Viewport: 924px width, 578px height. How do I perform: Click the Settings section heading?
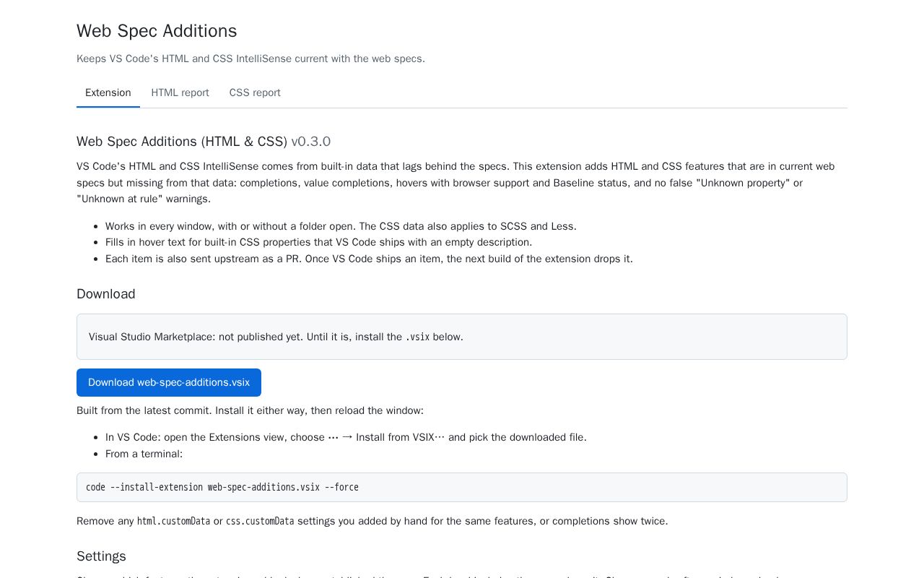pyautogui.click(x=101, y=556)
